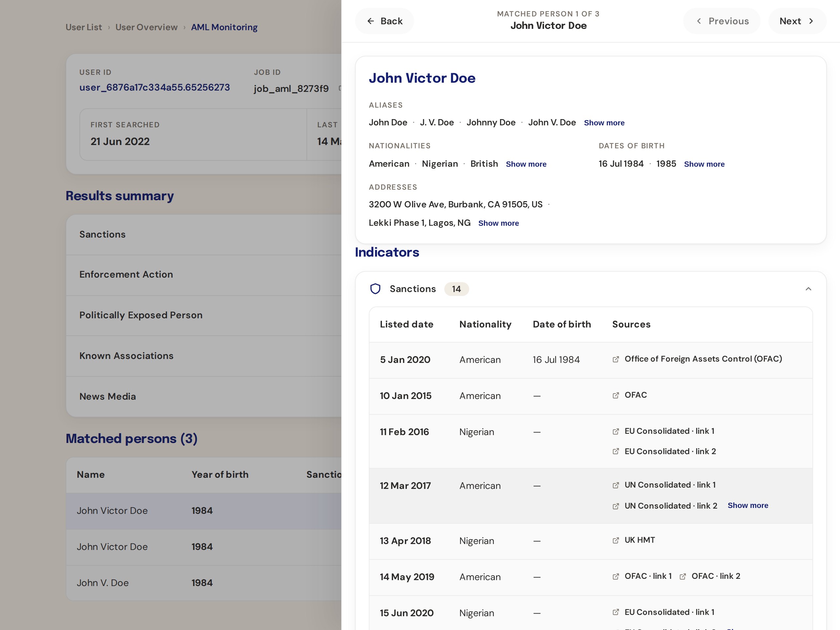Click external link icon in 10 Jan 2015 row

click(616, 395)
